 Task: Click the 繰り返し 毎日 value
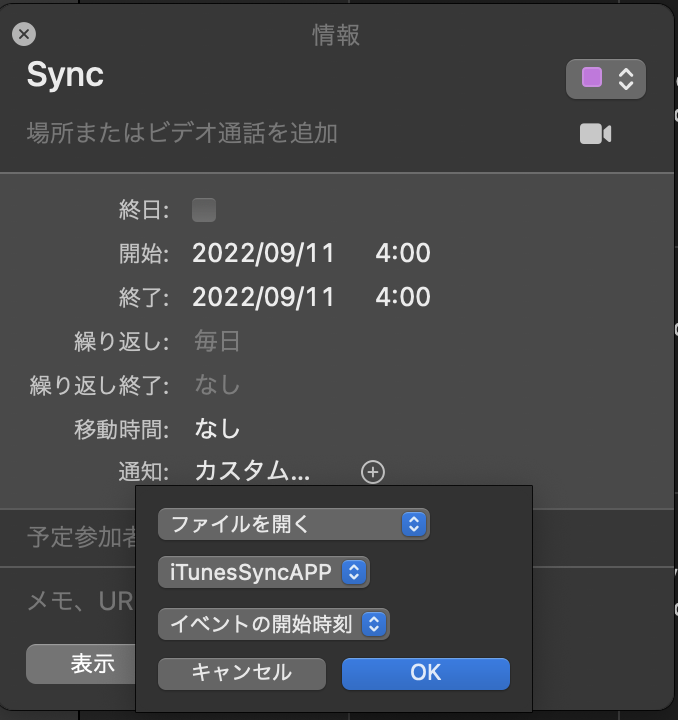(217, 342)
